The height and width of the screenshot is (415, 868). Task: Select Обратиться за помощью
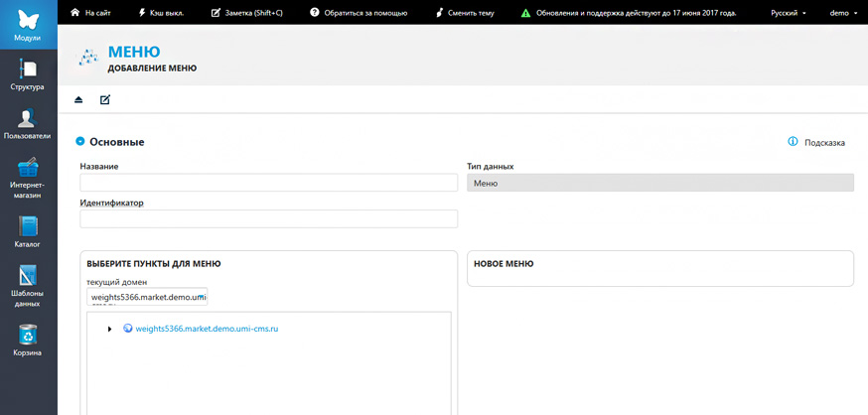pos(365,13)
